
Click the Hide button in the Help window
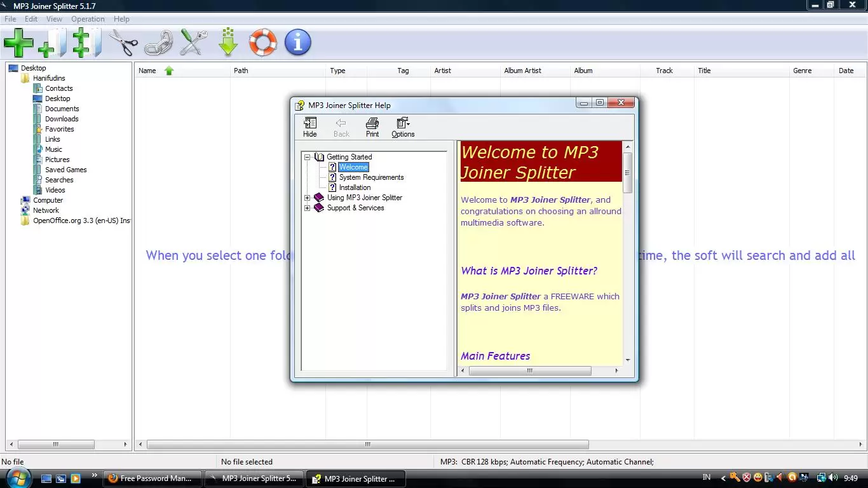310,126
